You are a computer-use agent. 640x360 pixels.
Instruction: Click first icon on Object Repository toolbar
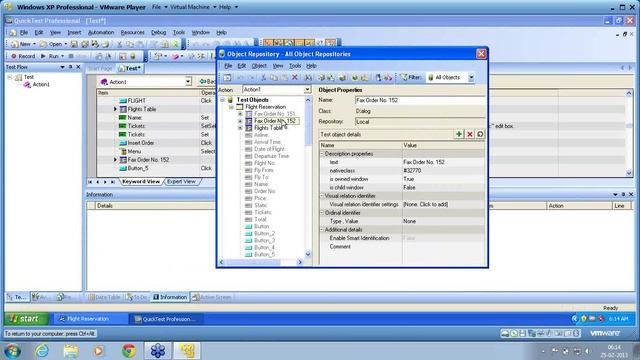227,77
